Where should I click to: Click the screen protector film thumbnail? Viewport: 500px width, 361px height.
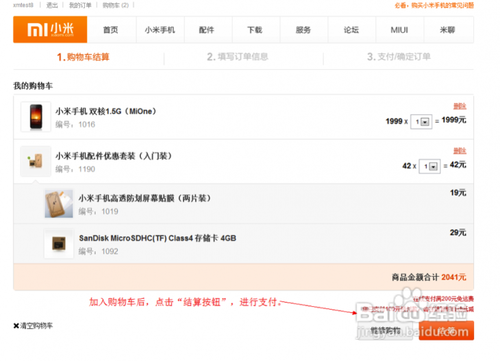[59, 204]
